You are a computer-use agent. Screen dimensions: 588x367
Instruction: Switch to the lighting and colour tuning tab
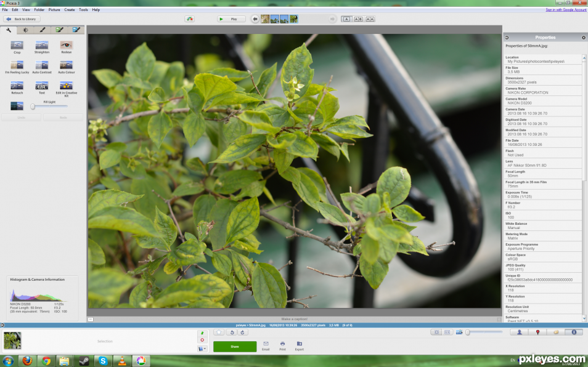pyautogui.click(x=25, y=30)
